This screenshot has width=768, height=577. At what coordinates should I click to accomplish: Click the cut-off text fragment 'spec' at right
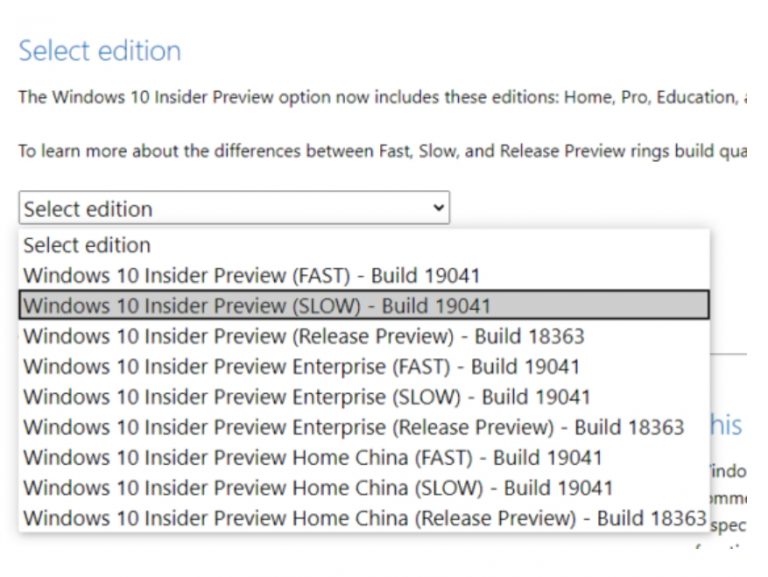(728, 524)
